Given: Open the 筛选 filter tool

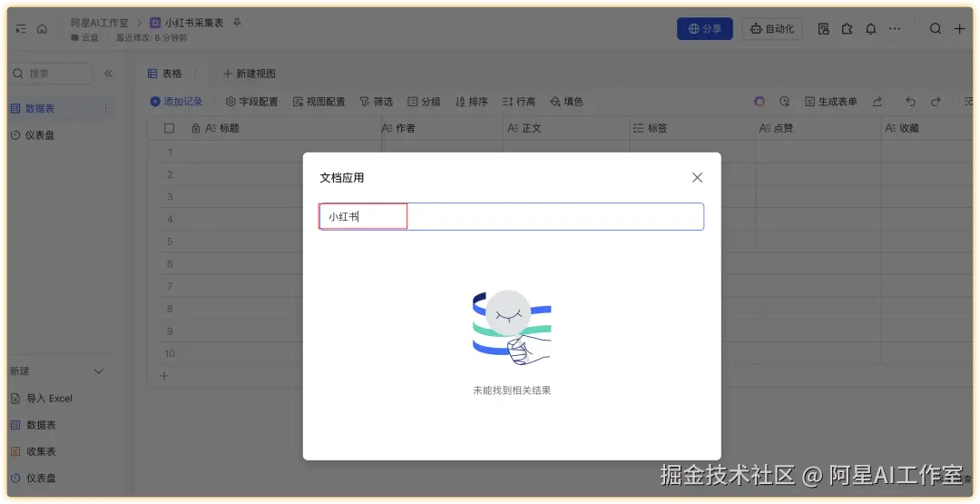Looking at the screenshot, I should (x=376, y=102).
